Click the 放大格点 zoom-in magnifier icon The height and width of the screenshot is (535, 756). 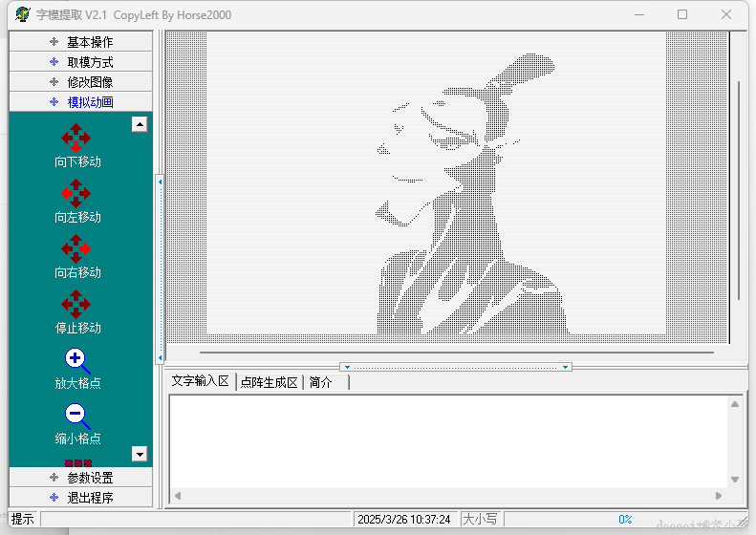click(x=77, y=361)
